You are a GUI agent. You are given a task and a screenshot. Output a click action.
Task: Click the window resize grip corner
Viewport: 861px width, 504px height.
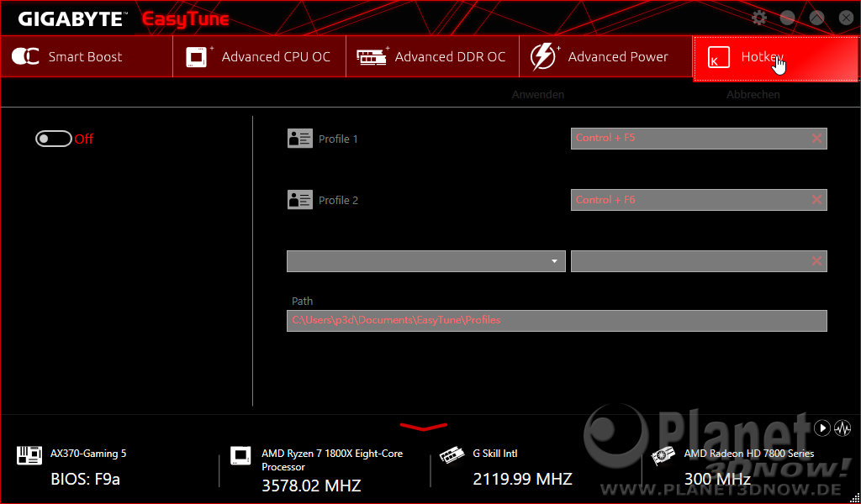pos(854,497)
